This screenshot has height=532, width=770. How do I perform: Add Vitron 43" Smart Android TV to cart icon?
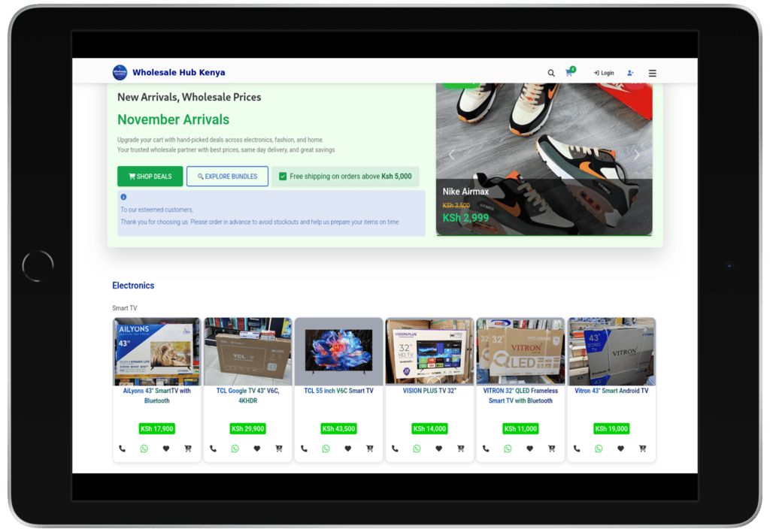[642, 448]
